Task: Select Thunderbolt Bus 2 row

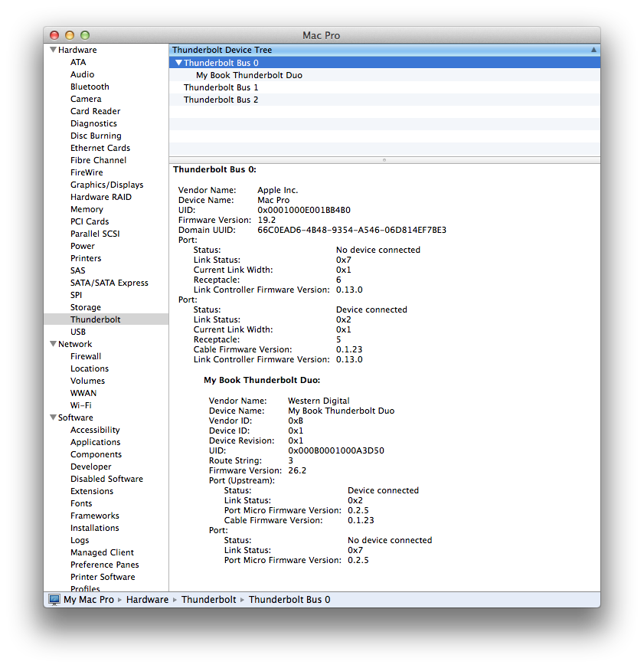Action: click(384, 100)
